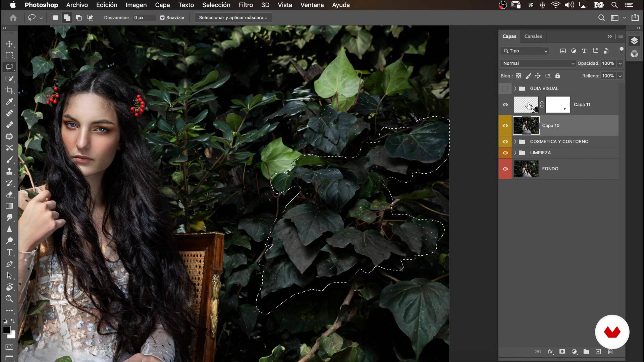This screenshot has height=362, width=644.
Task: Open the Opacidad slider dropdown arrow
Action: [620, 63]
